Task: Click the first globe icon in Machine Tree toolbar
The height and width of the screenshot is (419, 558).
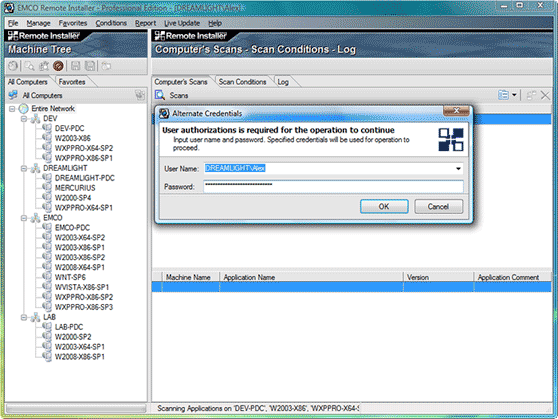Action: click(x=13, y=66)
